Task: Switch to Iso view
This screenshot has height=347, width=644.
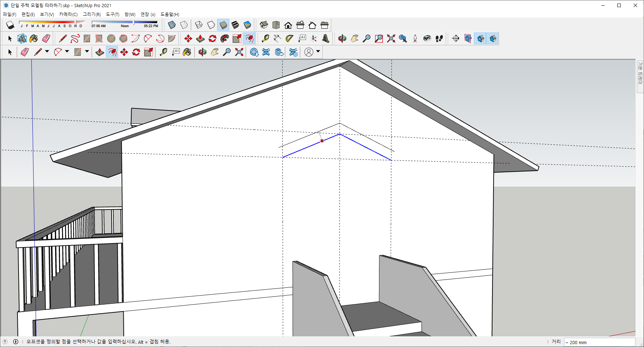Action: [x=264, y=25]
